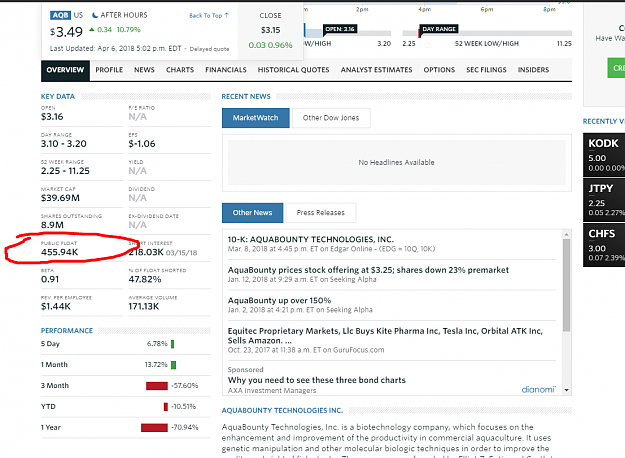
Task: Go to the Charts tab
Action: [x=180, y=70]
